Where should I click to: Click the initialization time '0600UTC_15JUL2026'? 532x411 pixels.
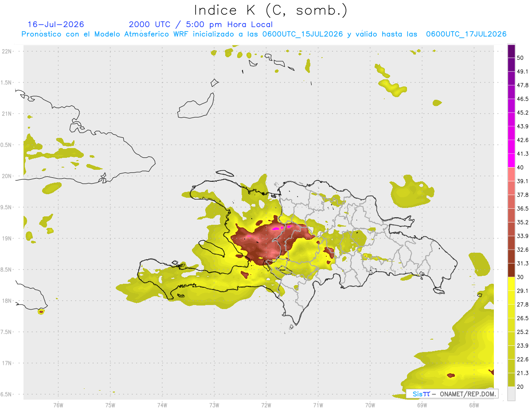(302, 34)
